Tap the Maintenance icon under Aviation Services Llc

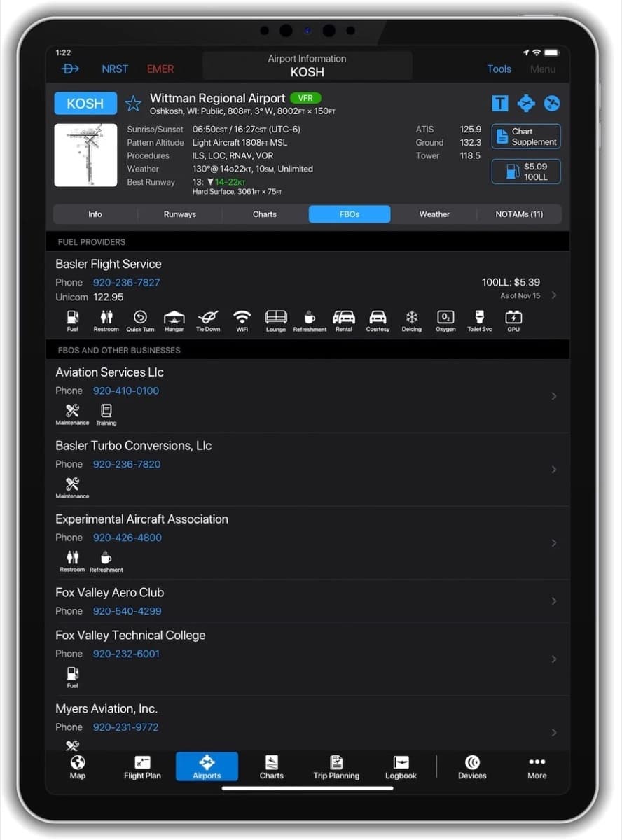point(73,414)
